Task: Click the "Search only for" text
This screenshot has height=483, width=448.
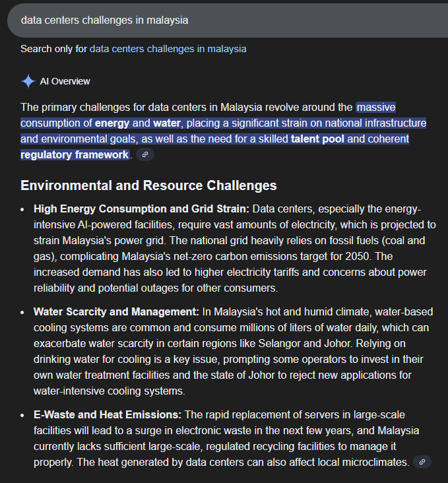Action: click(53, 49)
